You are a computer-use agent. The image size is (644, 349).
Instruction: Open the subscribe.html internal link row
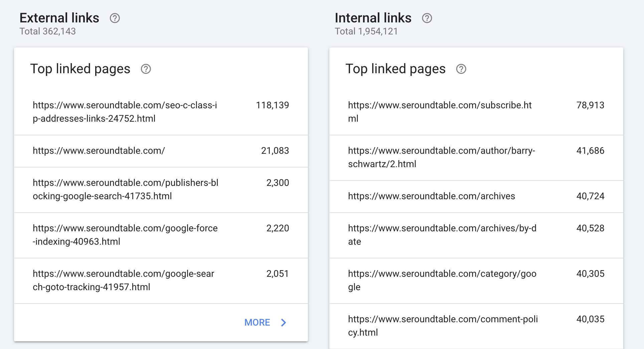476,112
